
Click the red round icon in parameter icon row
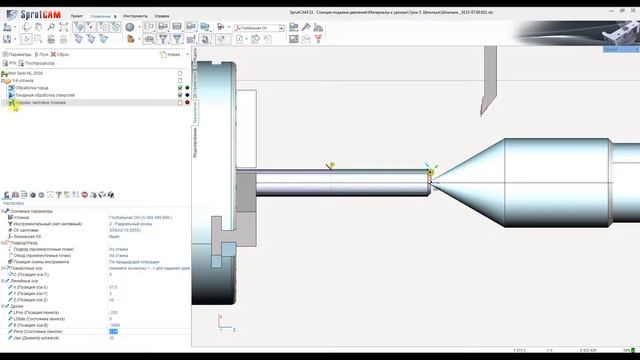click(84, 195)
